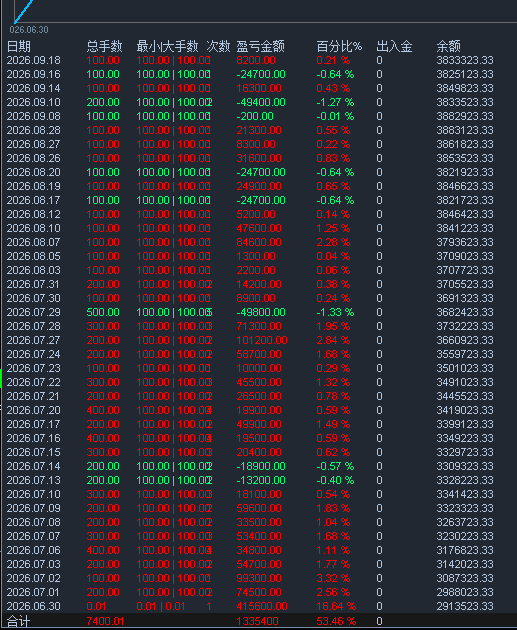Select the 2026.08.20 date cell

coord(33,172)
